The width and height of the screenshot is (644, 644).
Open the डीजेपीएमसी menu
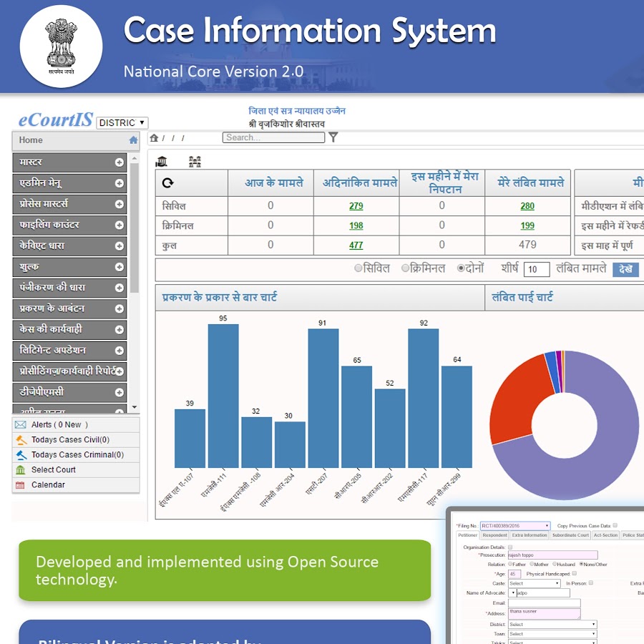pos(69,392)
